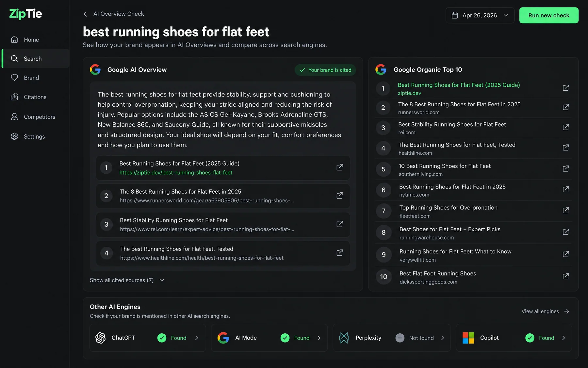The width and height of the screenshot is (588, 368).
Task: Open the ziptie.dev best-running-shoes-flat-feet URL
Action: (176, 173)
